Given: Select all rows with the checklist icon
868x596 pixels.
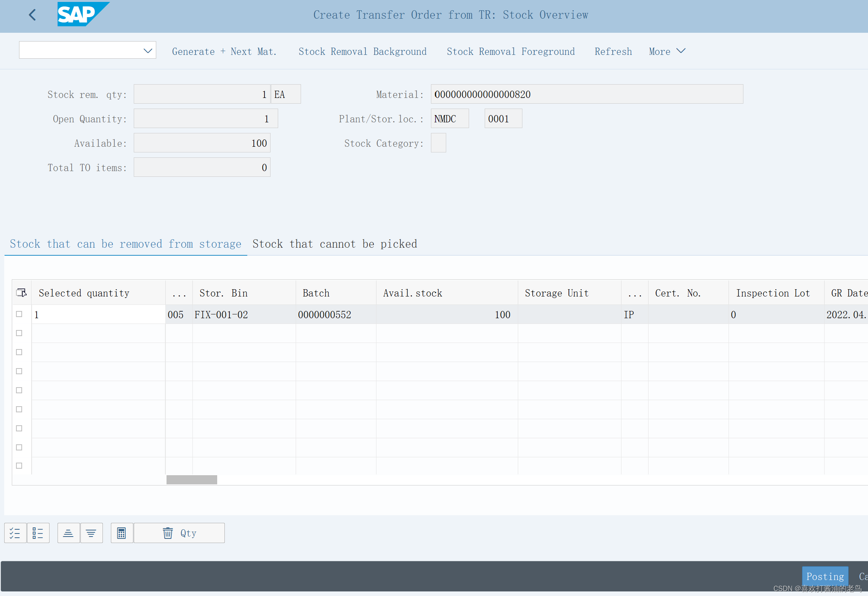Looking at the screenshot, I should tap(15, 533).
